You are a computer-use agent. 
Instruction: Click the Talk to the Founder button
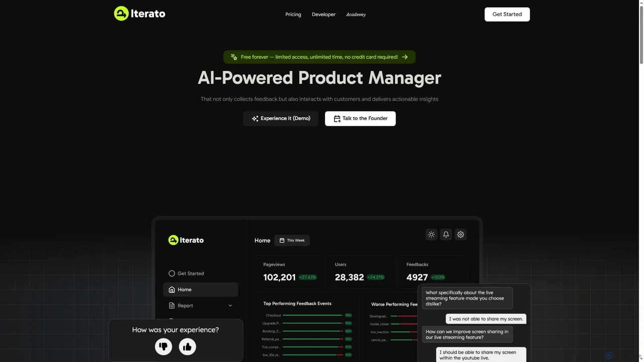coord(360,119)
